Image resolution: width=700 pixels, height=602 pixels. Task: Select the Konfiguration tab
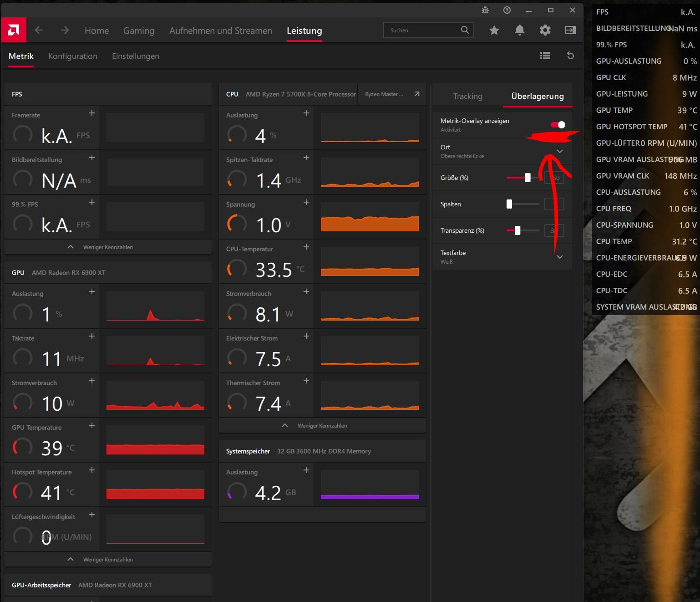click(73, 56)
